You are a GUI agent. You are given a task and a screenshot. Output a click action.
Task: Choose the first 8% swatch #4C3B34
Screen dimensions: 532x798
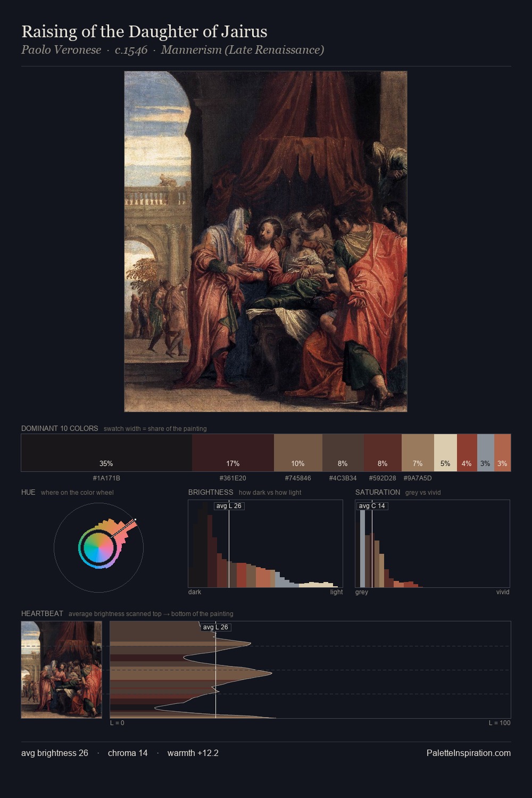(343, 453)
